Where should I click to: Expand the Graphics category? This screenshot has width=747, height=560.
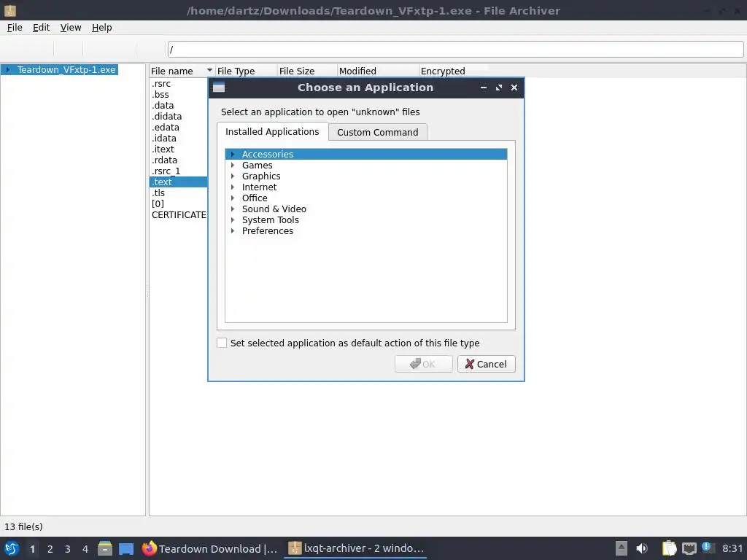tap(233, 176)
